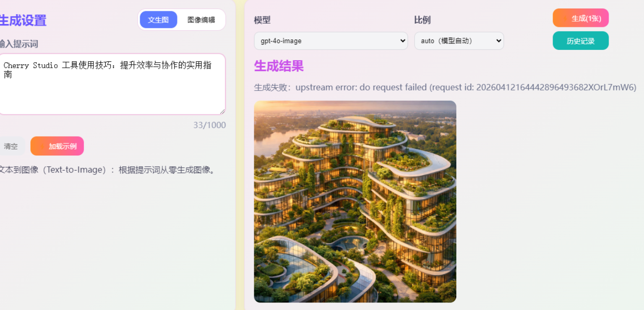Click the 生成失败 upstream error message
Viewport: 644px width, 310px height.
[x=445, y=87]
